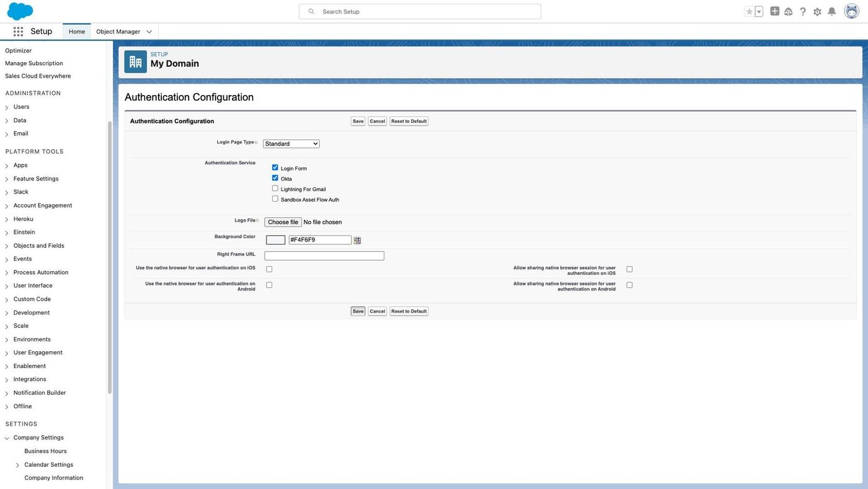Image resolution: width=868 pixels, height=489 pixels.
Task: Click the Background Color preview swatch
Action: [275, 240]
